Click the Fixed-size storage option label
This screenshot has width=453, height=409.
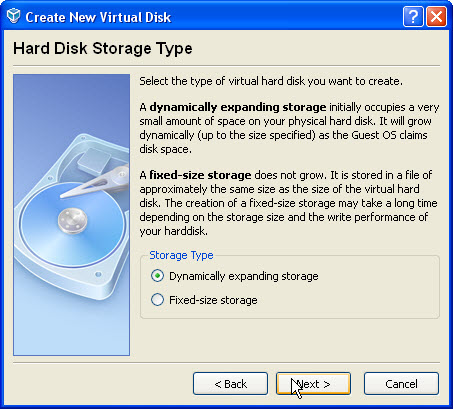[213, 300]
